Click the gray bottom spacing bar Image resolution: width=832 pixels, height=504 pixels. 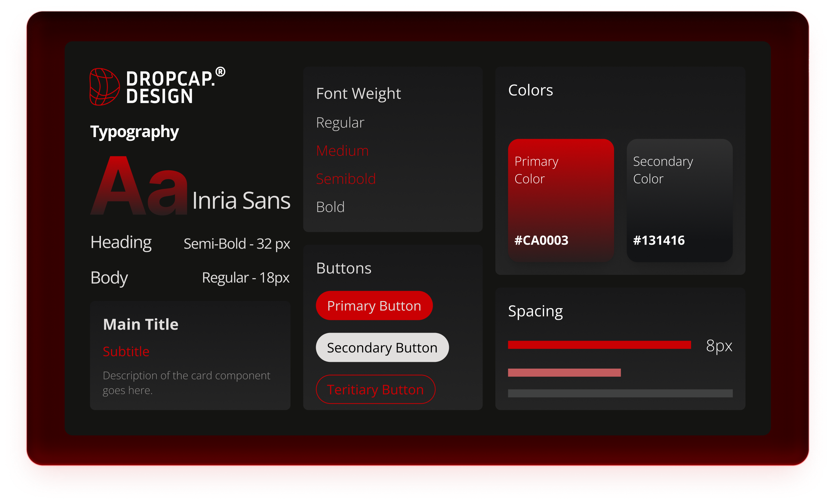point(620,393)
